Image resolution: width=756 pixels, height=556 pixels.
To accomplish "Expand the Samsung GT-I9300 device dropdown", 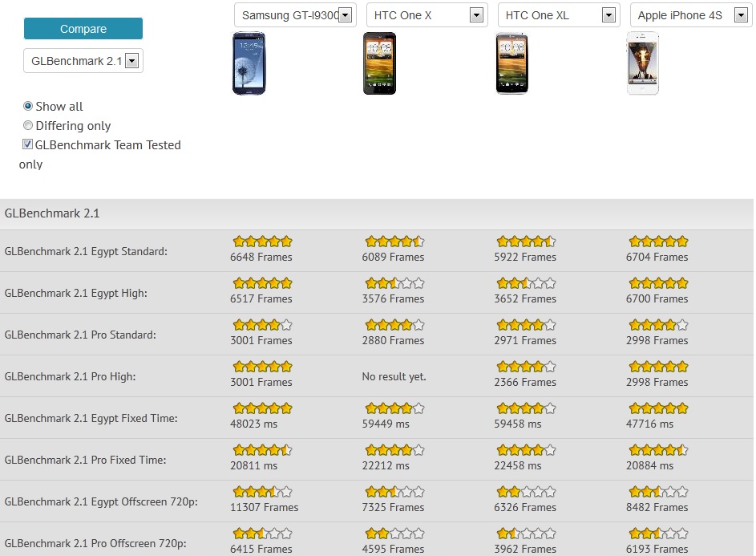I will click(x=295, y=15).
